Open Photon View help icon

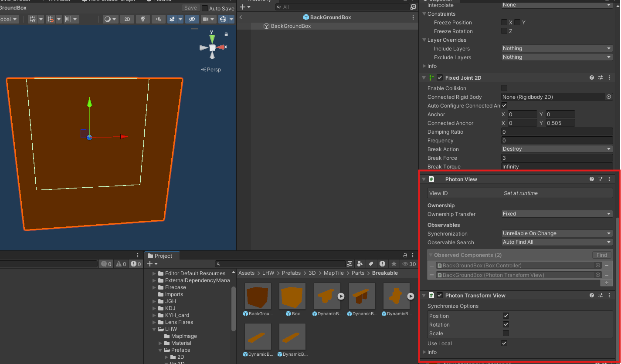pyautogui.click(x=592, y=179)
